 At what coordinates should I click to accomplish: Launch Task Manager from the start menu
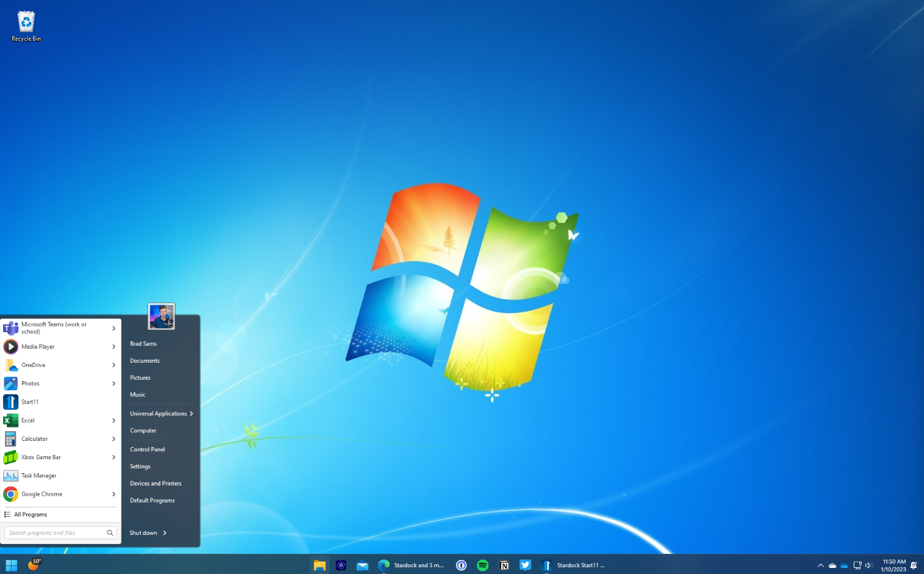[x=38, y=476]
